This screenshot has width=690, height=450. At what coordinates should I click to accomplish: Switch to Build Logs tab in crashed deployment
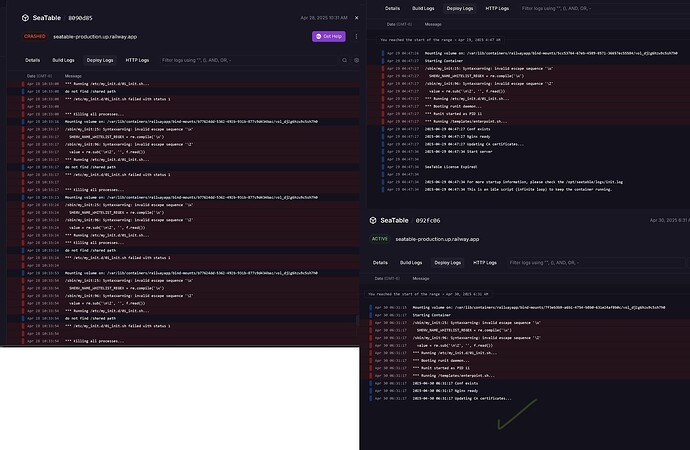click(x=63, y=60)
